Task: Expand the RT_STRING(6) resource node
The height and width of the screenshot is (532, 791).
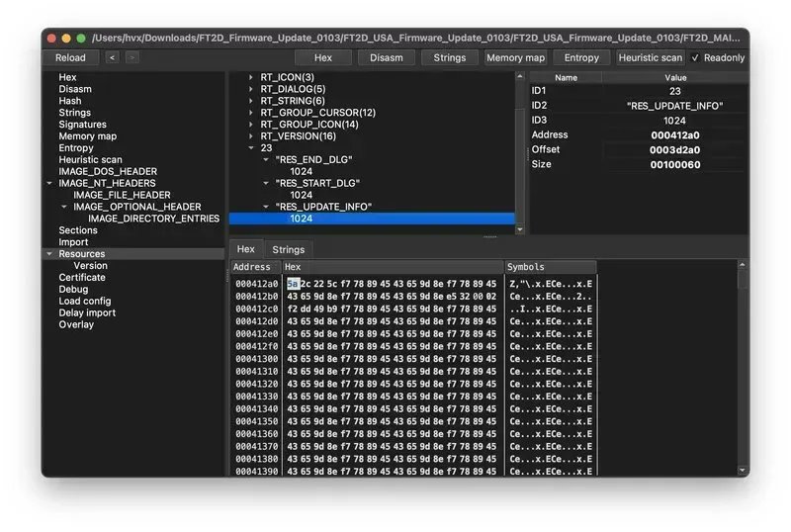Action: (x=251, y=101)
